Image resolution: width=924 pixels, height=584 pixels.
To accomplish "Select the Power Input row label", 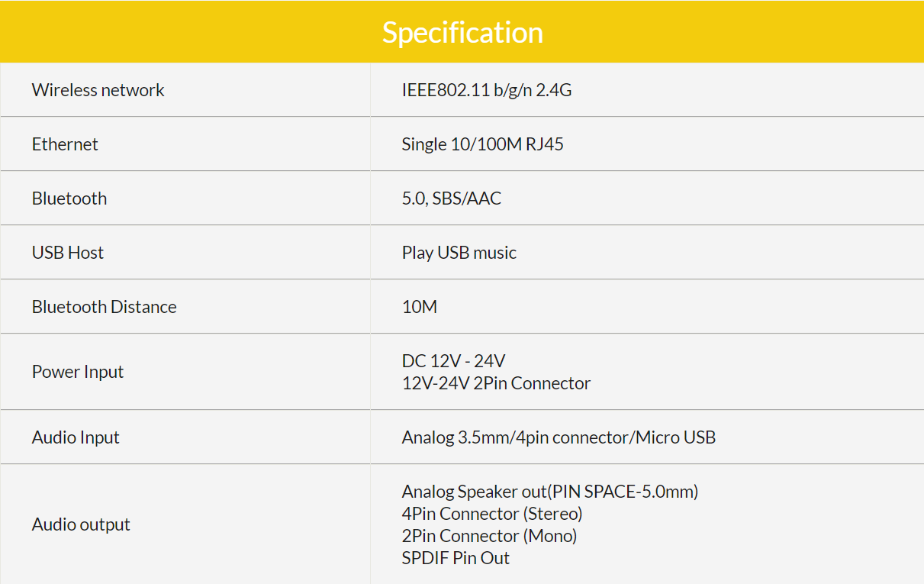I will [x=78, y=372].
